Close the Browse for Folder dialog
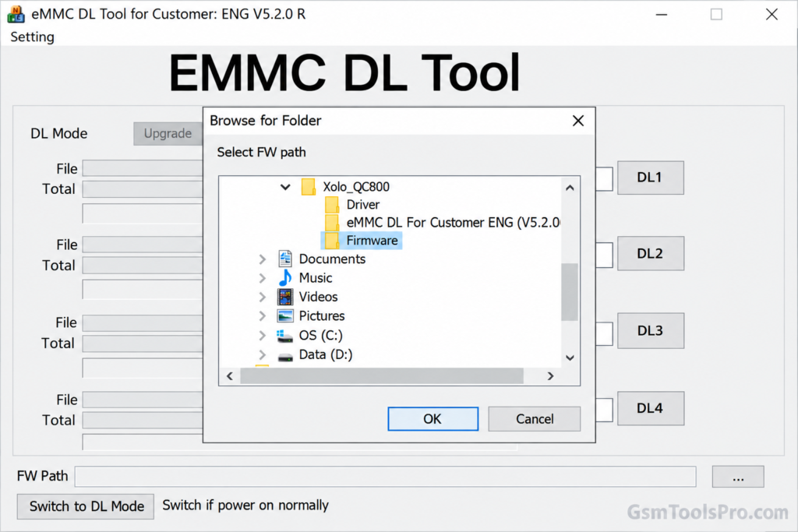This screenshot has height=532, width=798. (577, 121)
